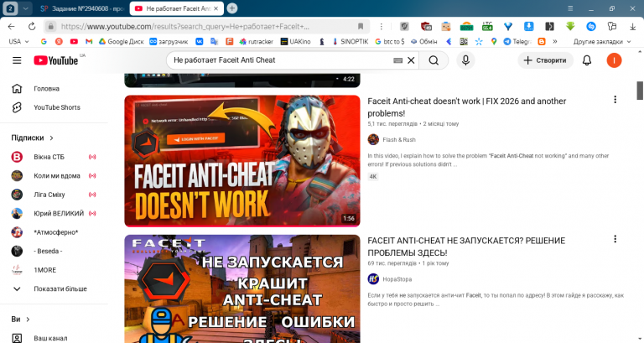The width and height of the screenshot is (644, 343).
Task: Open the on-screen keyboard icon in search box
Action: pos(397,60)
